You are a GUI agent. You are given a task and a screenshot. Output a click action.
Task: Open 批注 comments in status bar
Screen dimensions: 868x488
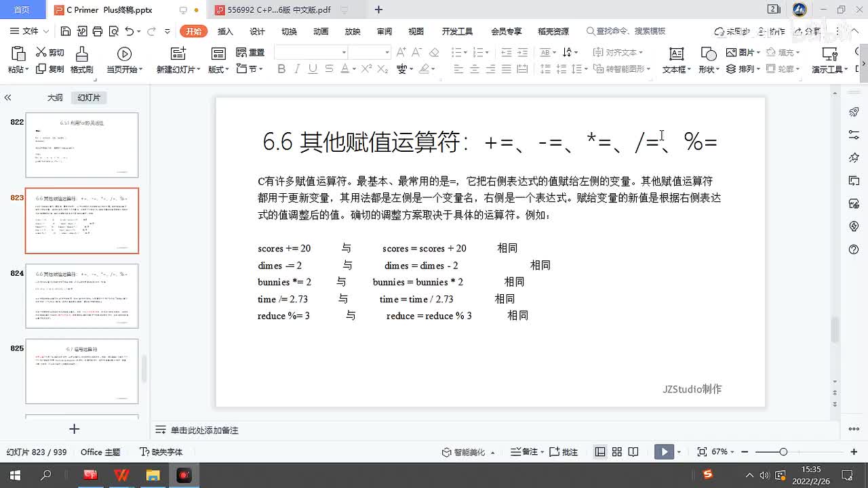pos(564,452)
